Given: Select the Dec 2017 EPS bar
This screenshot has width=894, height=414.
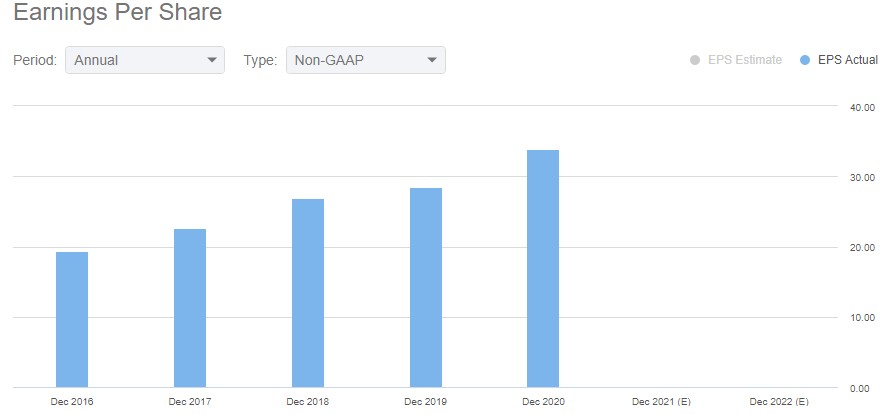Looking at the screenshot, I should pos(190,309).
